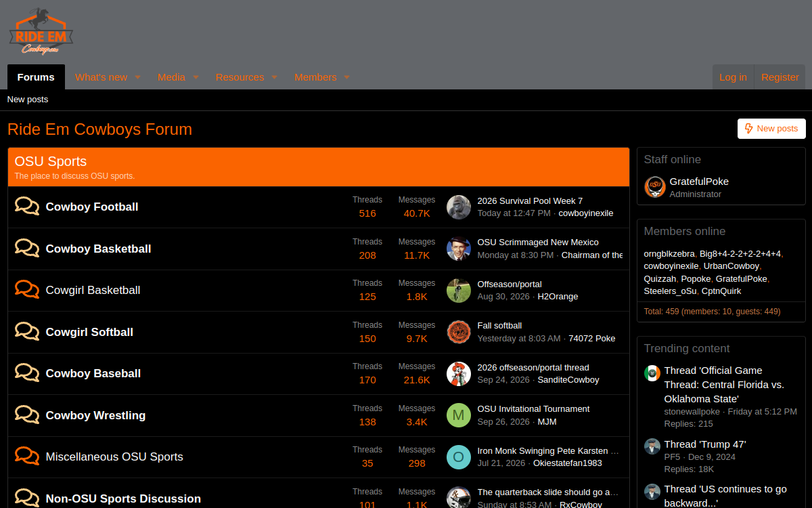Screen dimensions: 812x508
Task: Open the Resources menu item
Action: [240, 77]
